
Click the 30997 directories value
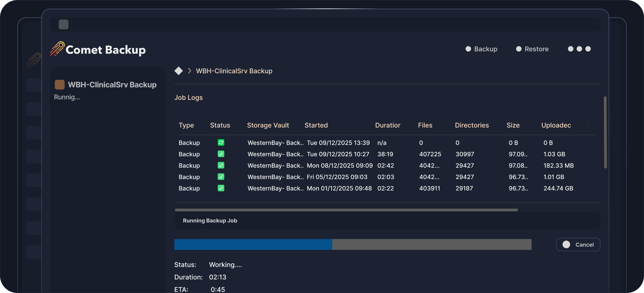465,154
